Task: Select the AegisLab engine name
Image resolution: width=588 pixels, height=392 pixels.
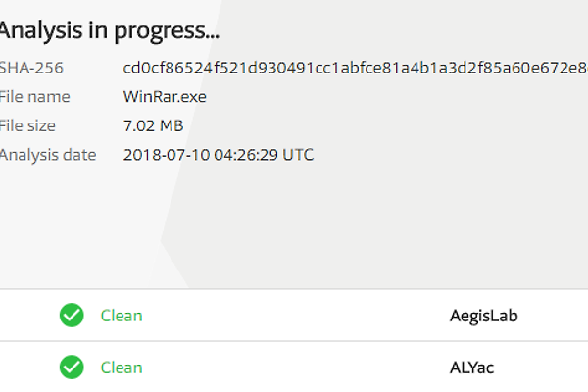Action: click(x=483, y=316)
